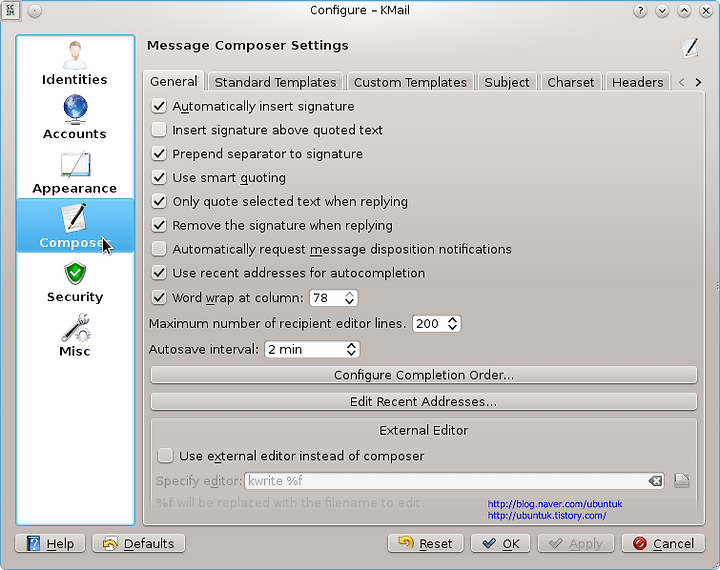
Task: Click the file browse icon next to editor field
Action: (682, 481)
